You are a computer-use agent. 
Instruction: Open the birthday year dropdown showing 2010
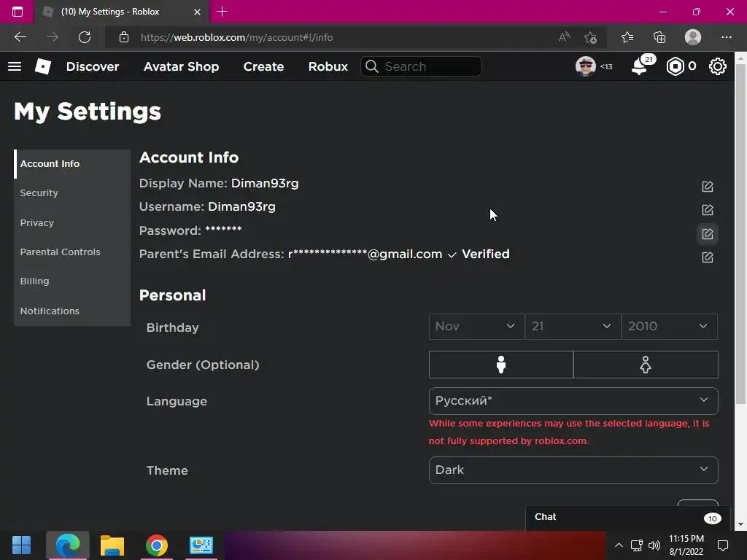670,326
